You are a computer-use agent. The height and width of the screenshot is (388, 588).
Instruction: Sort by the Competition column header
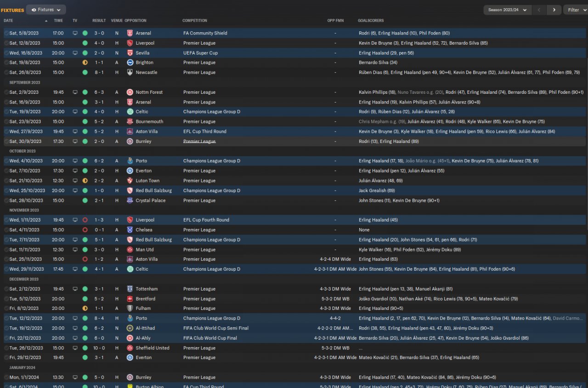pos(195,21)
